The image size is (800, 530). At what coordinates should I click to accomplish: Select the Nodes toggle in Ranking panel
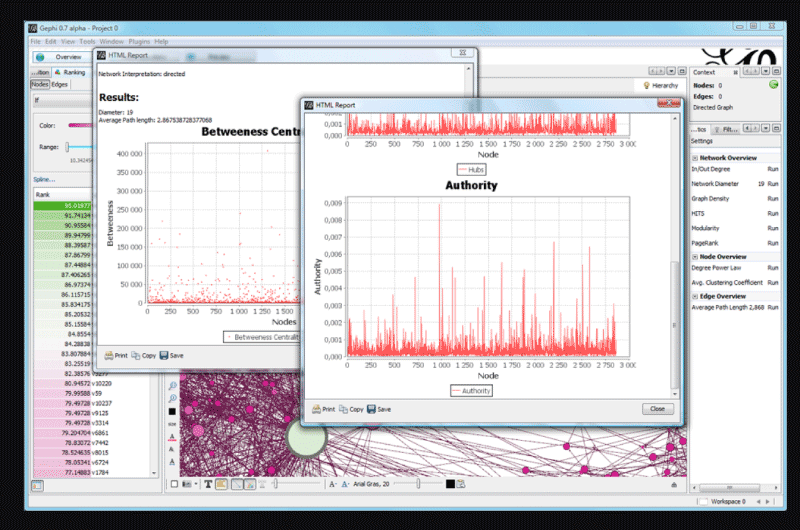click(40, 85)
